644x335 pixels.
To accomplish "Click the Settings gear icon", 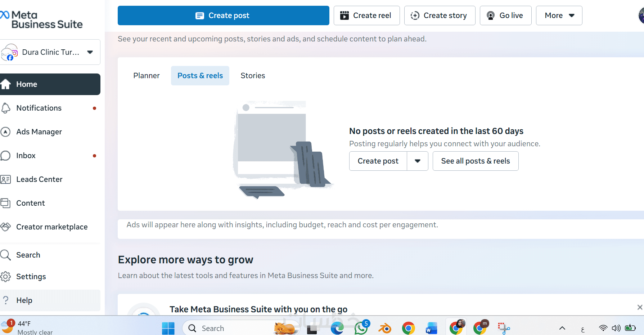I will click(5, 277).
